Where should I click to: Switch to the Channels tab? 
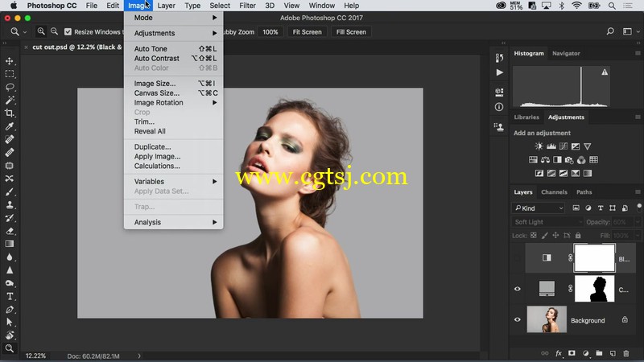[x=554, y=192]
